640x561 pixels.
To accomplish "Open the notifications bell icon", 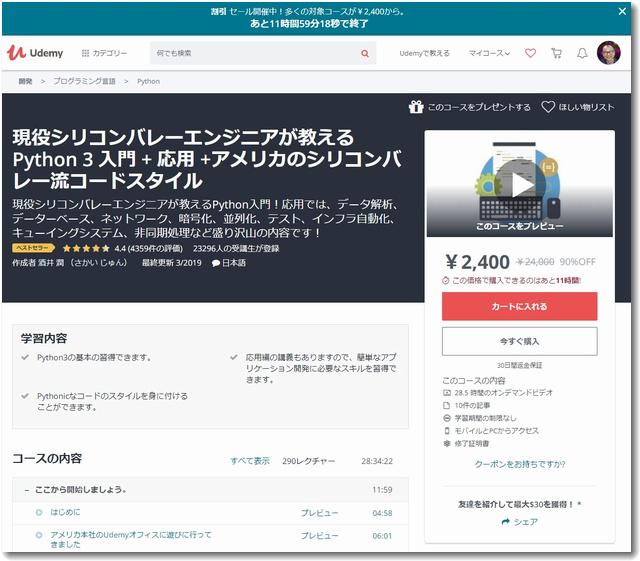I will (582, 53).
